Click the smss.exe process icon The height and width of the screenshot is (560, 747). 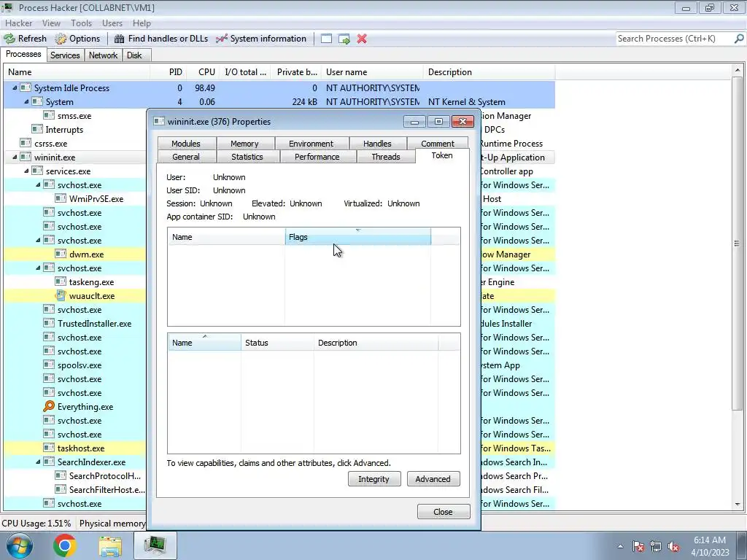[x=49, y=115]
